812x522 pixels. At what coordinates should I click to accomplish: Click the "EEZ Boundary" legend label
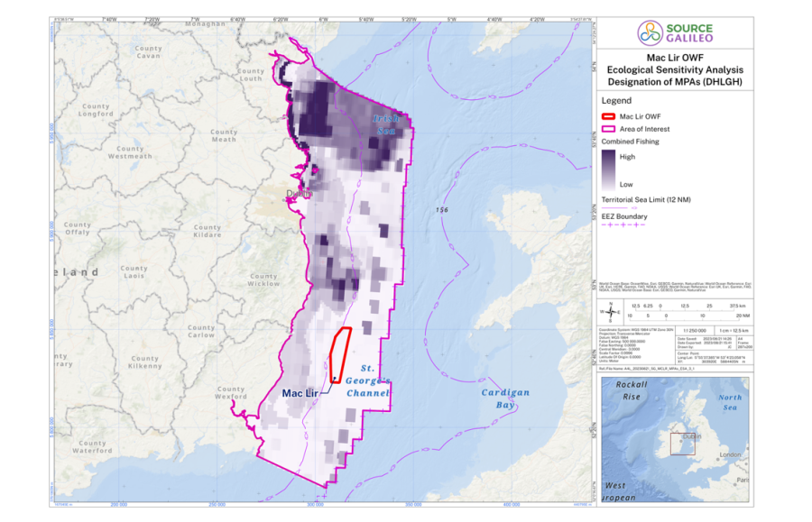pyautogui.click(x=624, y=216)
